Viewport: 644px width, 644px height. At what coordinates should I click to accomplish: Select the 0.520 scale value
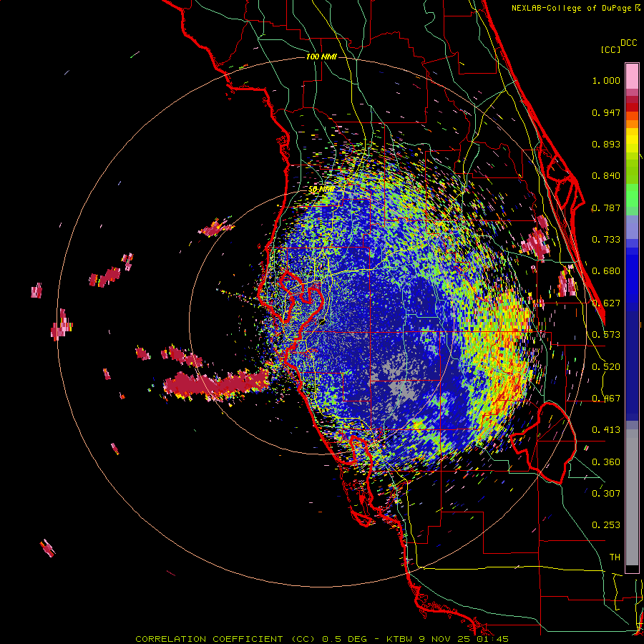(x=606, y=367)
